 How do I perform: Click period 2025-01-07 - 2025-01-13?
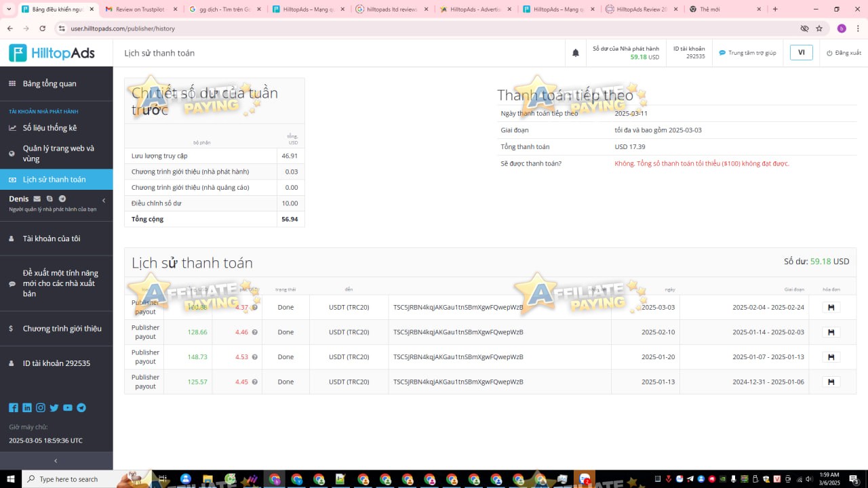click(768, 357)
